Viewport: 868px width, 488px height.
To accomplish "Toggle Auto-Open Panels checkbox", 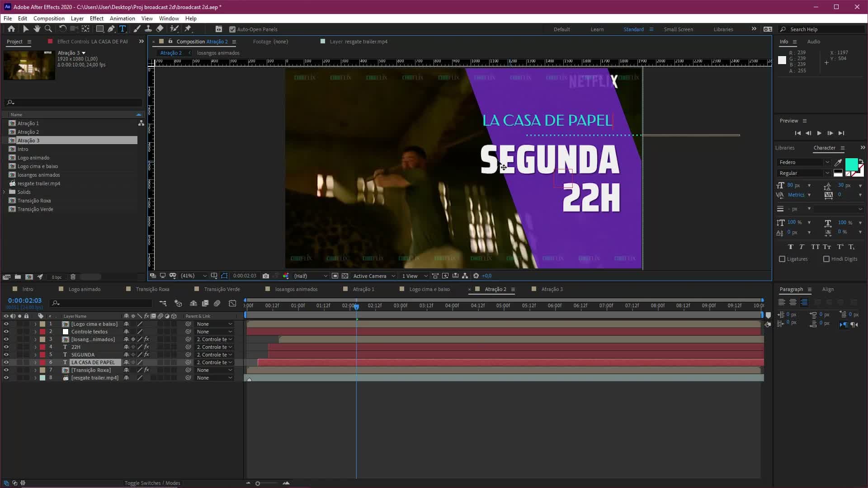I will (x=232, y=29).
